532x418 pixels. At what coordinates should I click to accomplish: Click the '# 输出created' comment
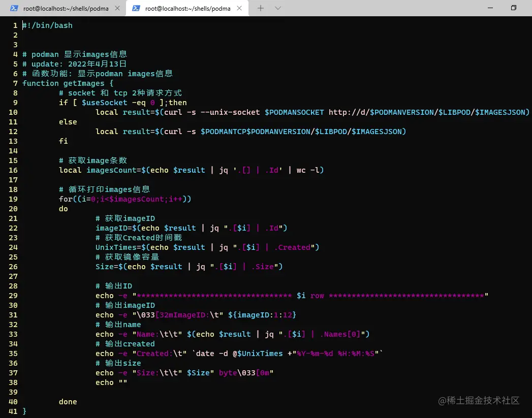pyautogui.click(x=125, y=344)
